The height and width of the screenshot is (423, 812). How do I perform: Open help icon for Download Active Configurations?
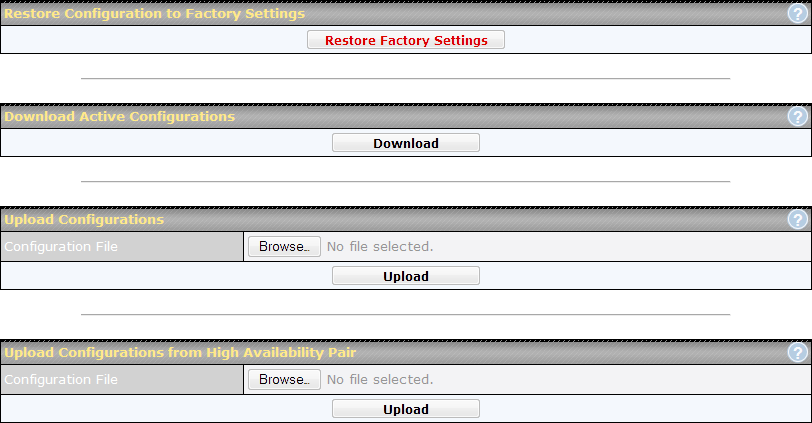pos(798,116)
